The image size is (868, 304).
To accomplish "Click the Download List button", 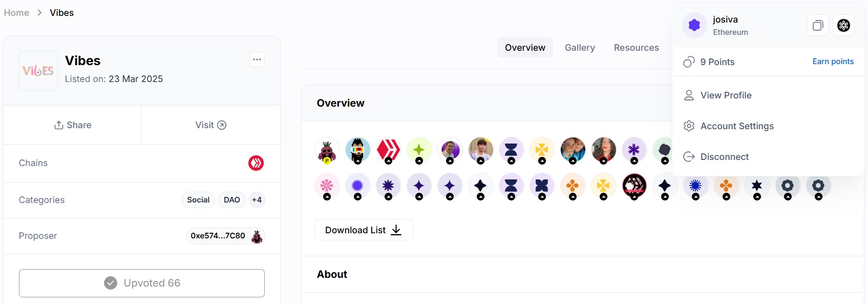I will [x=364, y=230].
